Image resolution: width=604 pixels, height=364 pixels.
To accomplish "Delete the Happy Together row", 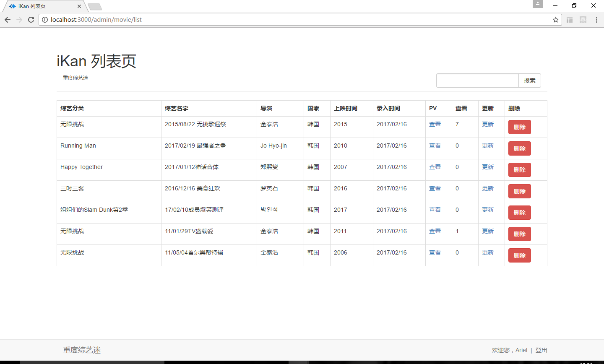I will coord(520,170).
